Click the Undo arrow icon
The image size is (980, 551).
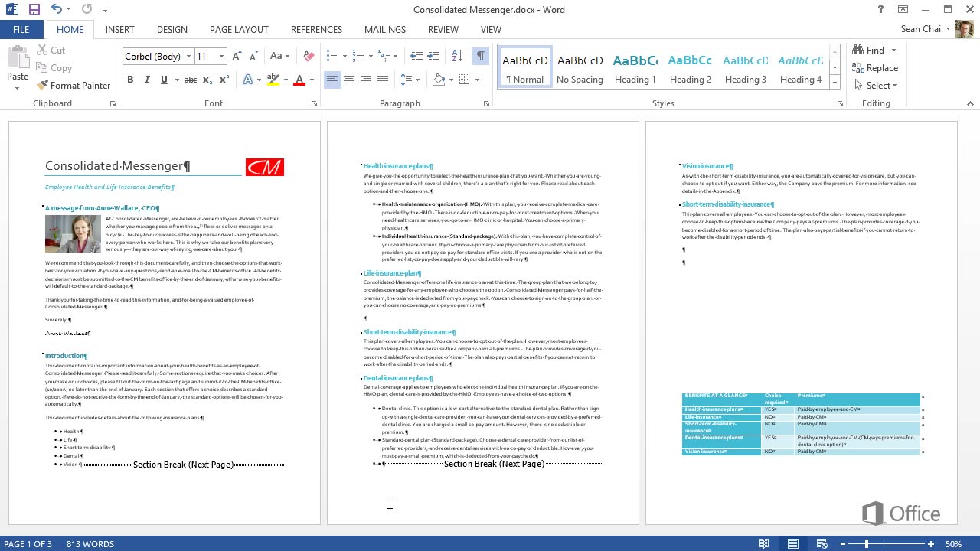point(57,10)
